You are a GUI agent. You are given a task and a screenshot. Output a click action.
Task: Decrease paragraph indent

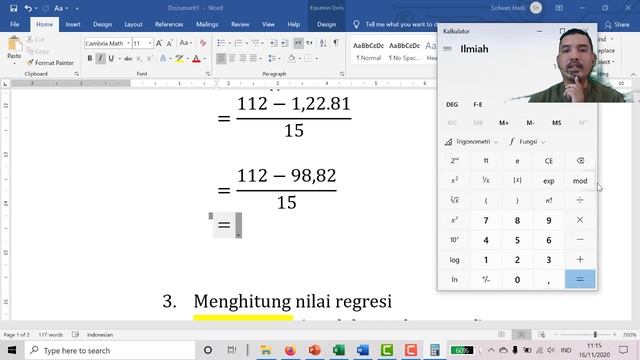274,43
